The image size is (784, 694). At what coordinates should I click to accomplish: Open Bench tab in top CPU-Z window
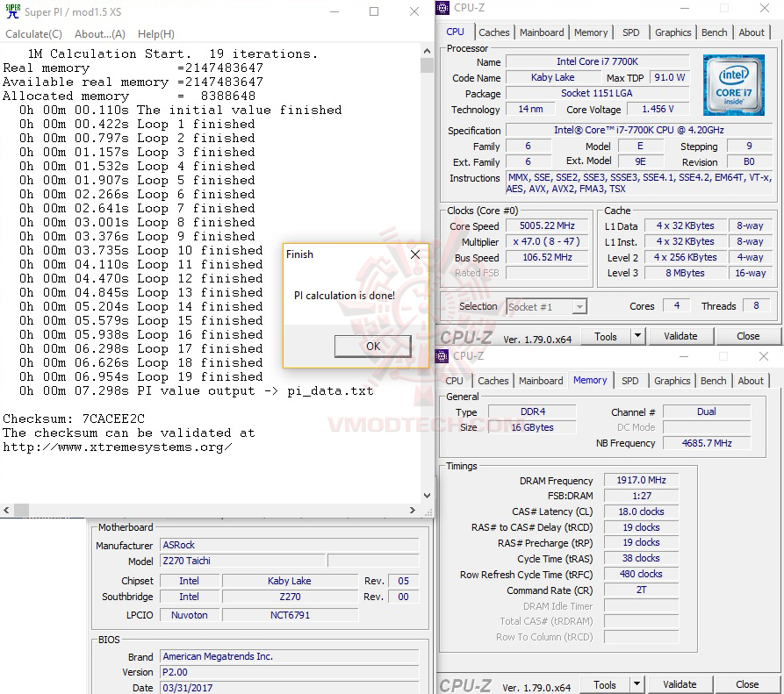pos(714,32)
